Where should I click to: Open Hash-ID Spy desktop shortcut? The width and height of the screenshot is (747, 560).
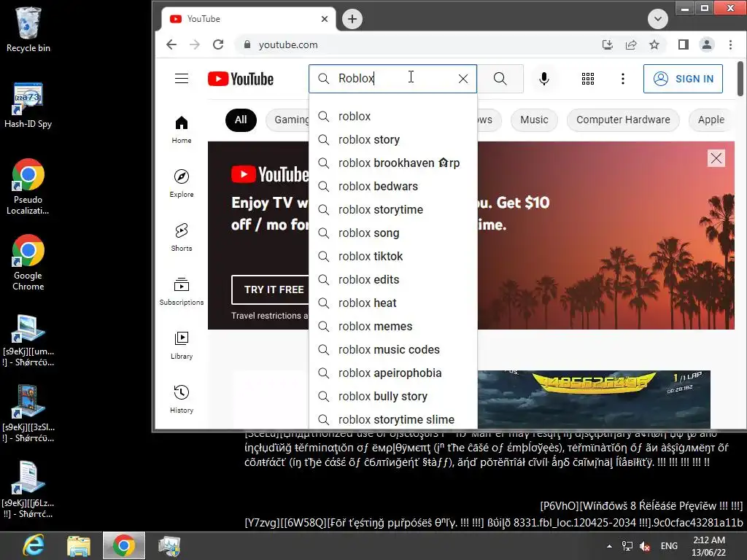point(28,106)
